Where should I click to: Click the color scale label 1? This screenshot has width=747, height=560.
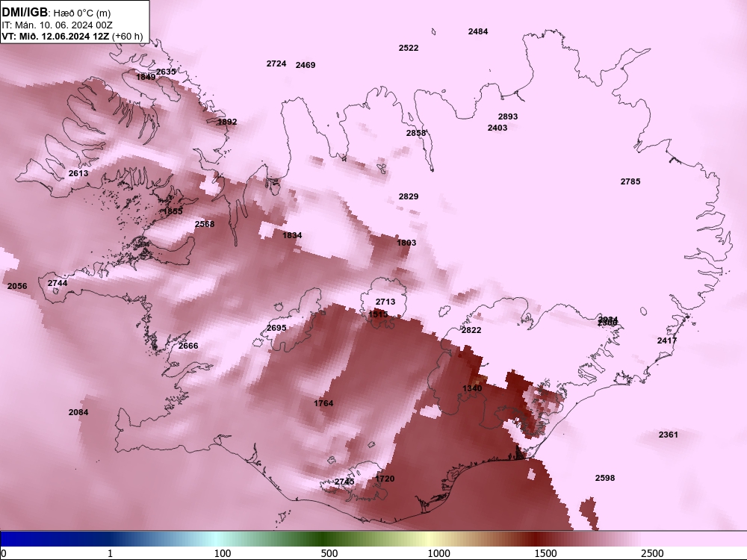click(110, 554)
